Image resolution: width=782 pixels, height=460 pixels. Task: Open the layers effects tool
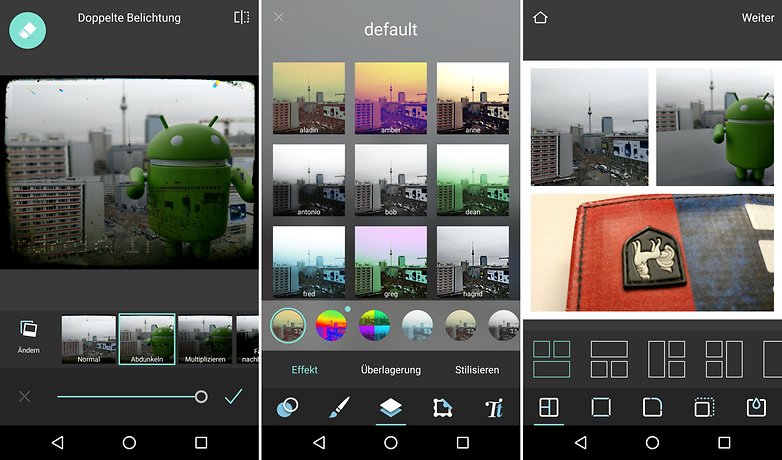coord(391,407)
